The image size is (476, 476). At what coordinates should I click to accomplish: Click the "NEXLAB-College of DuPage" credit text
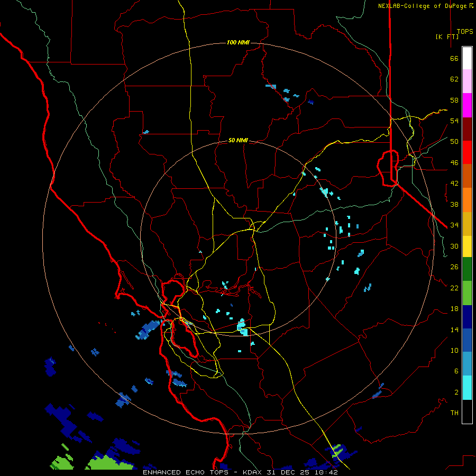(423, 6)
